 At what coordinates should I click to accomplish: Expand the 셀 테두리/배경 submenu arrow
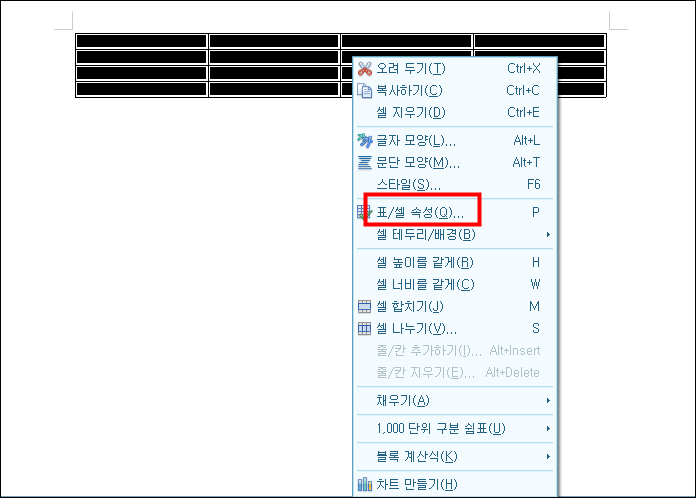[549, 234]
